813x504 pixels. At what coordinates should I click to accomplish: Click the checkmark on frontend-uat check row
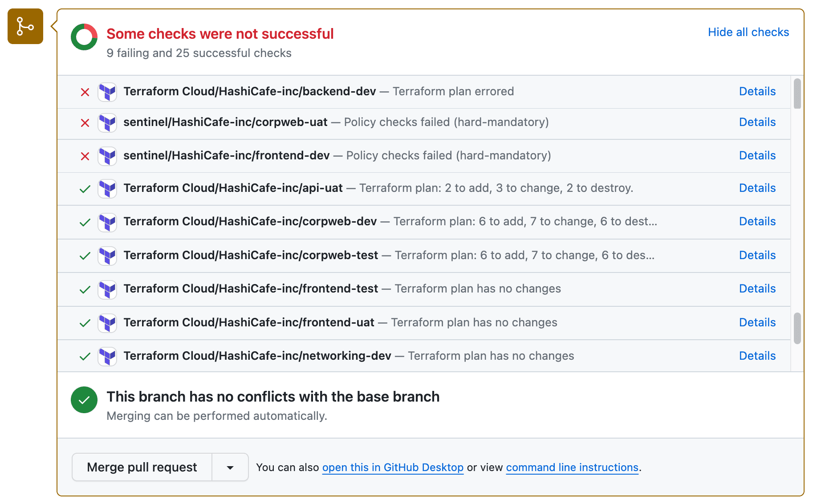click(85, 323)
